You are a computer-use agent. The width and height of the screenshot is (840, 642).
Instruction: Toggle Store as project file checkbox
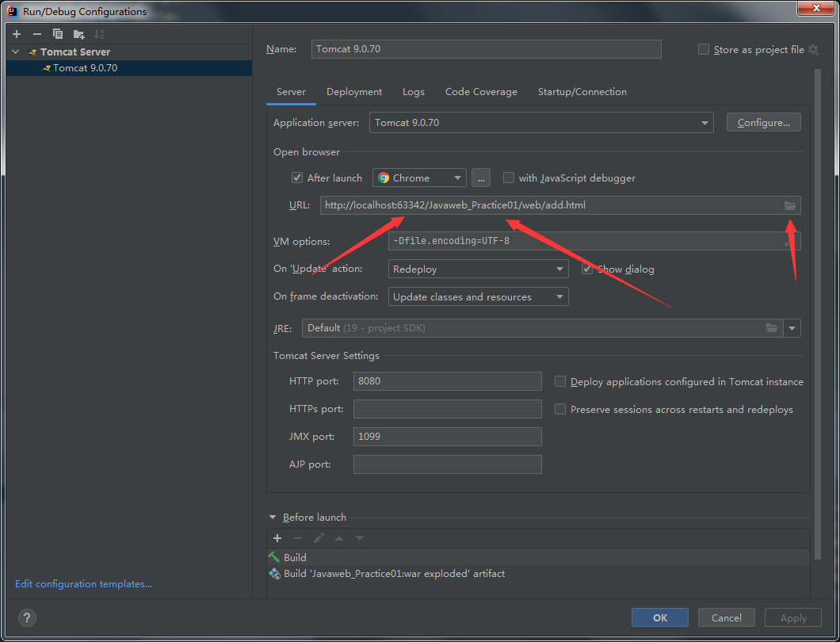704,49
